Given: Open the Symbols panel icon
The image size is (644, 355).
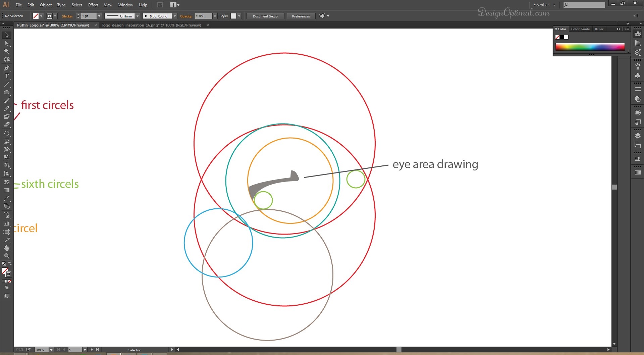Looking at the screenshot, I should click(638, 76).
